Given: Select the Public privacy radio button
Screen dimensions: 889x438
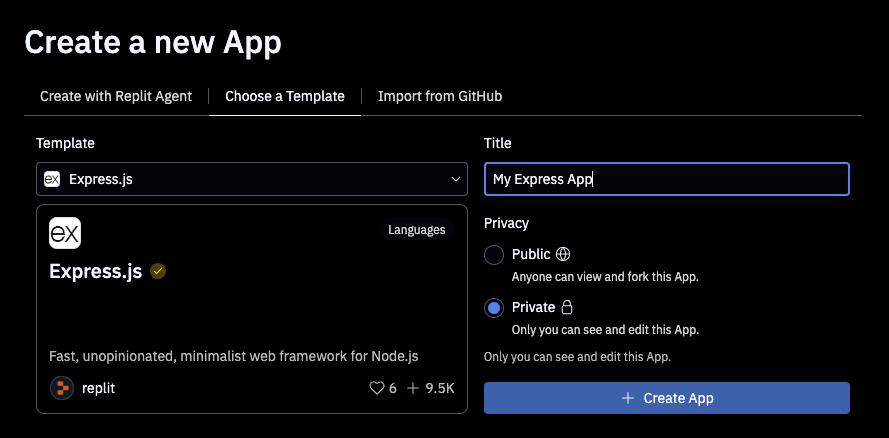Looking at the screenshot, I should [x=494, y=255].
